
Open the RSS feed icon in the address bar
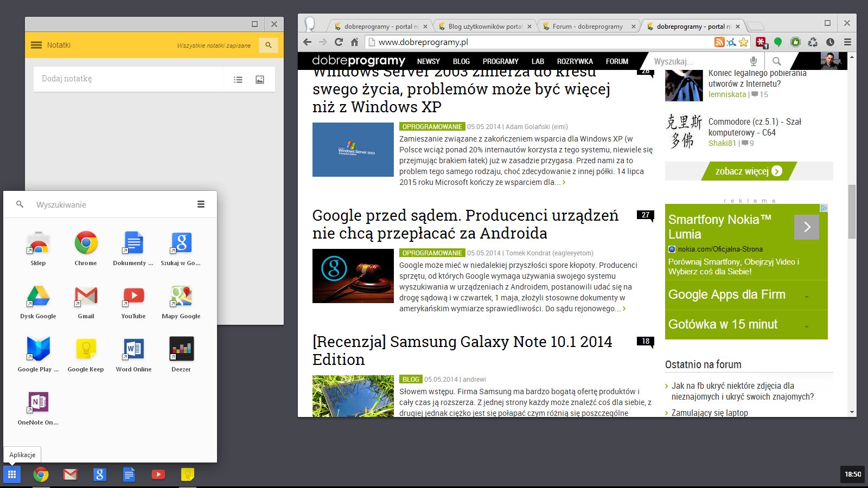coord(720,42)
